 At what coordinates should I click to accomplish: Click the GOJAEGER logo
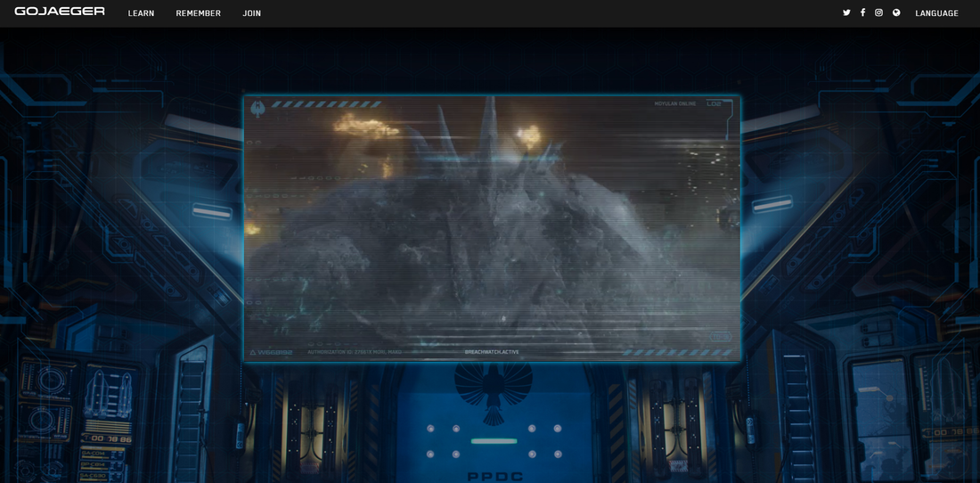pos(60,12)
